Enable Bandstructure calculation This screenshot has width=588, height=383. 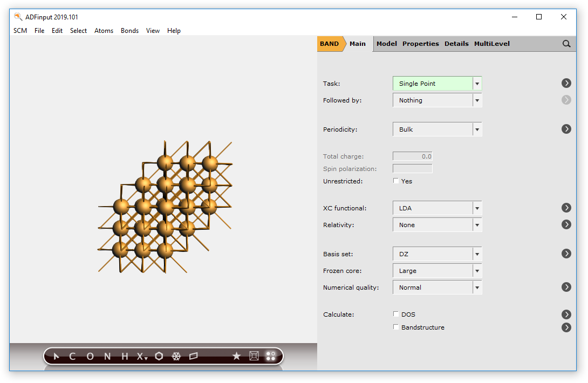pos(395,327)
